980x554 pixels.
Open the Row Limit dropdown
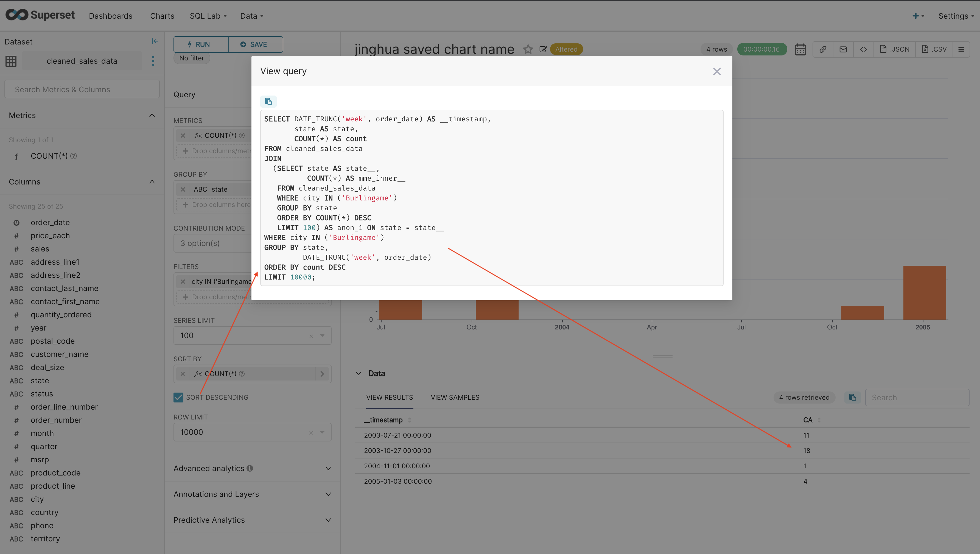pos(322,432)
